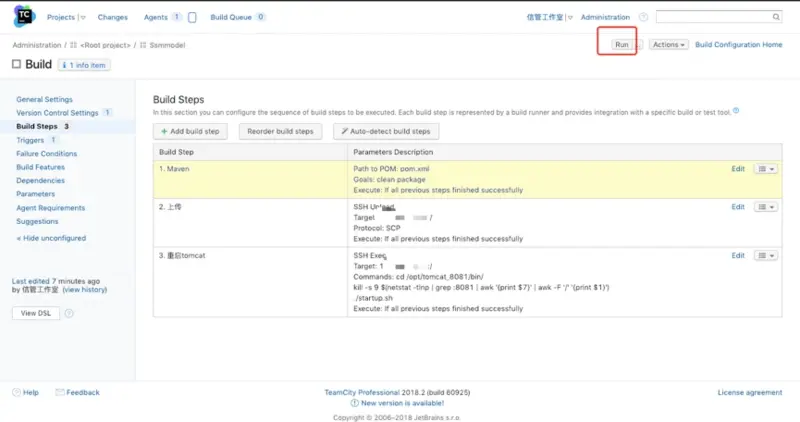Image resolution: width=800 pixels, height=422 pixels.
Task: Select Build Steps in sidebar
Action: (37, 127)
